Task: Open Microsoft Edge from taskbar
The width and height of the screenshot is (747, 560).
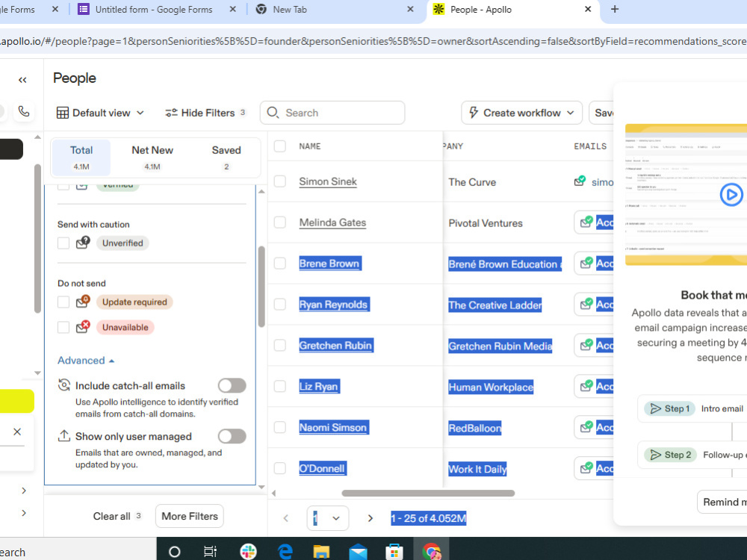Action: (x=285, y=552)
